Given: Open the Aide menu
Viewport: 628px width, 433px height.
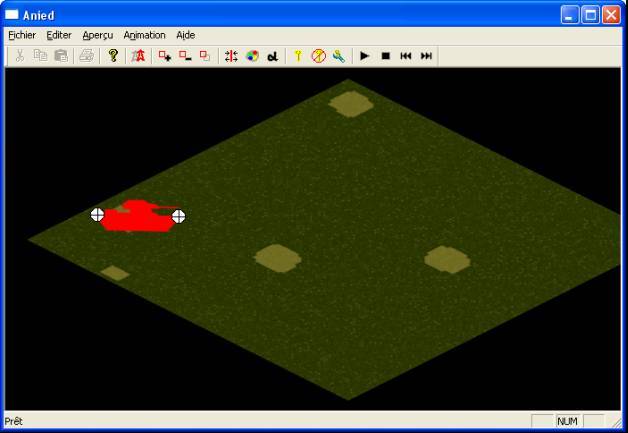Looking at the screenshot, I should pyautogui.click(x=186, y=35).
